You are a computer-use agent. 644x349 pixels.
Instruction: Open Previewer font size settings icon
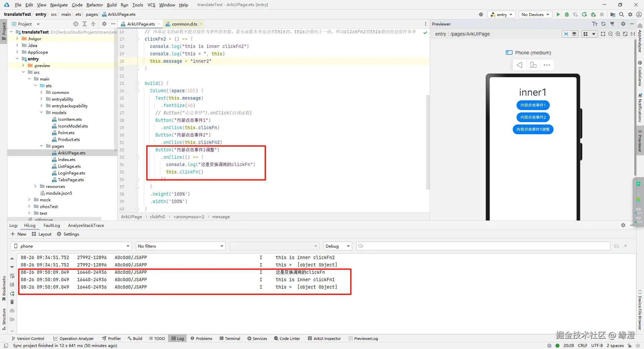click(595, 24)
